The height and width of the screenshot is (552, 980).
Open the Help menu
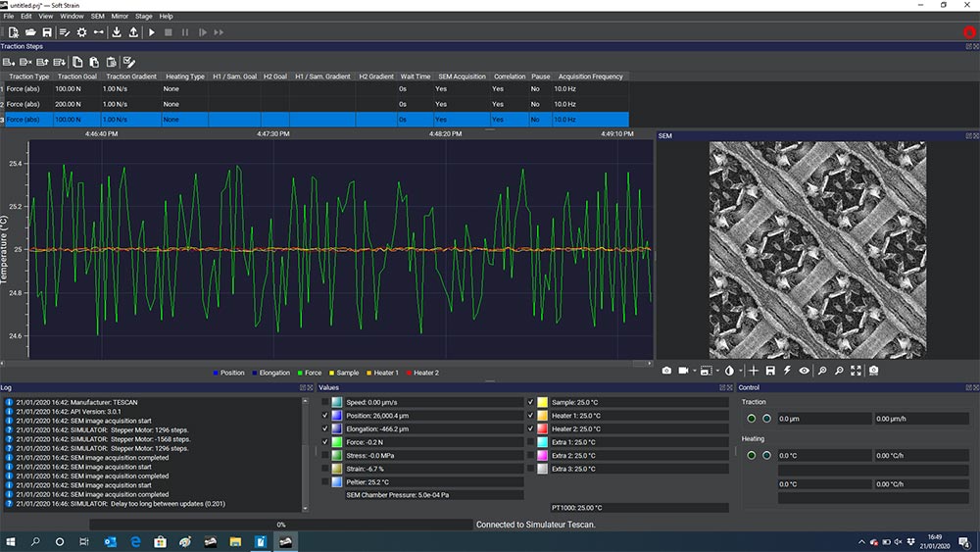point(166,17)
